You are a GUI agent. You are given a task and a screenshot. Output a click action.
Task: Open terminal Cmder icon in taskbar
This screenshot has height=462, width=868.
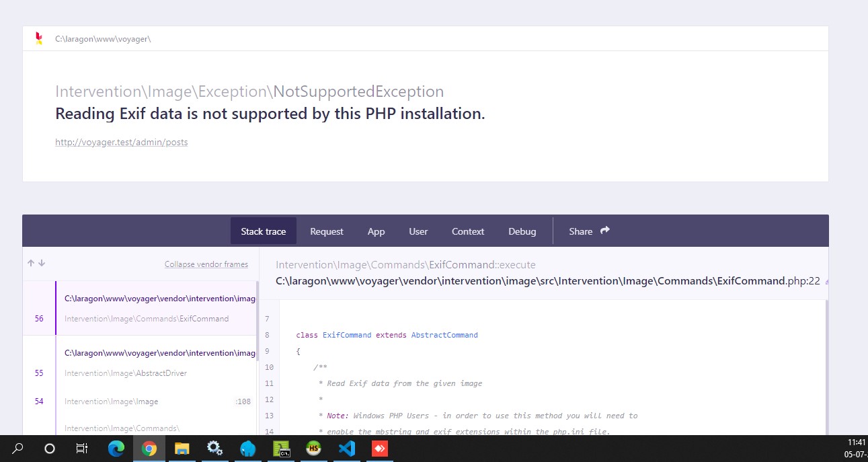click(x=281, y=449)
